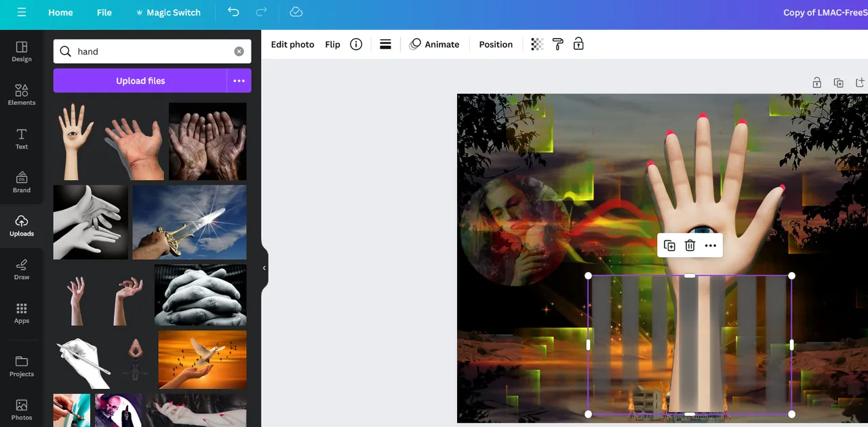Click the search field containing 'hand'
The width and height of the screenshot is (868, 427).
(153, 52)
